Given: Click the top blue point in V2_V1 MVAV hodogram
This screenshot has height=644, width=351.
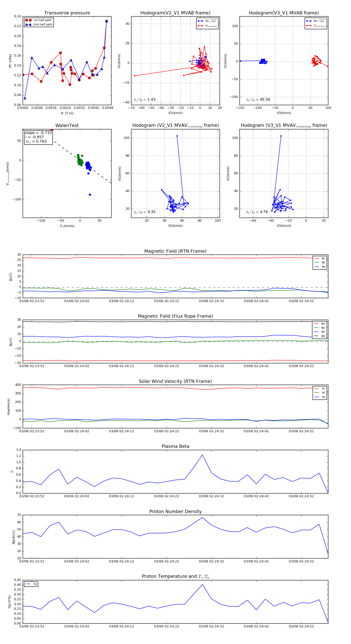Looking at the screenshot, I should click(x=177, y=136).
